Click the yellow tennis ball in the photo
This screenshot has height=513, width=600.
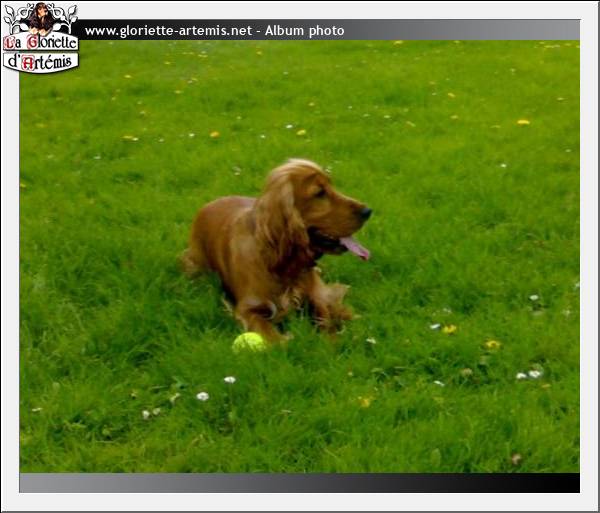pos(248,342)
